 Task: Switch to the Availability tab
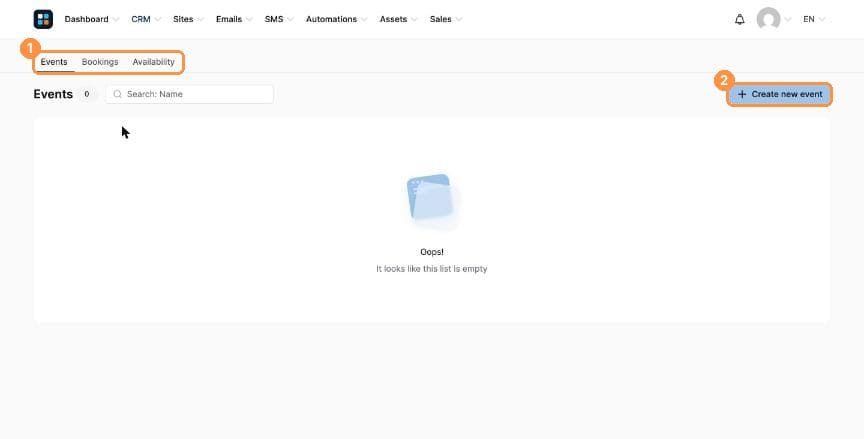[x=153, y=62]
